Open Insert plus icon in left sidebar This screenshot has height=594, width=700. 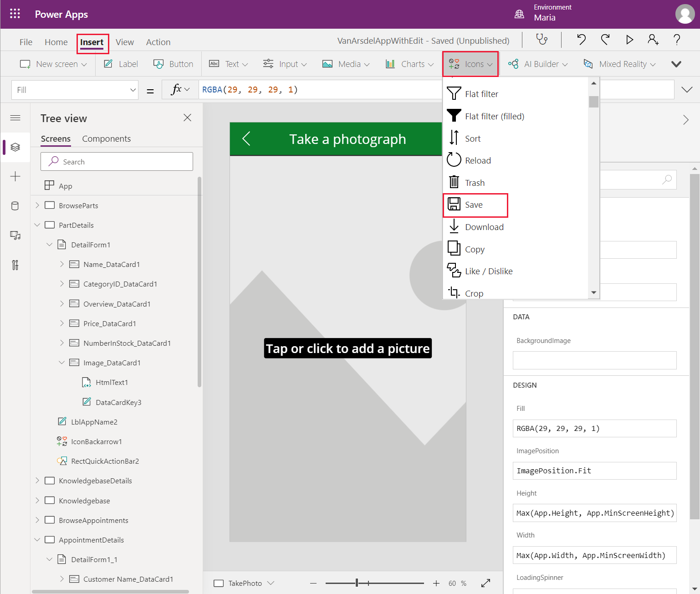[x=15, y=176]
